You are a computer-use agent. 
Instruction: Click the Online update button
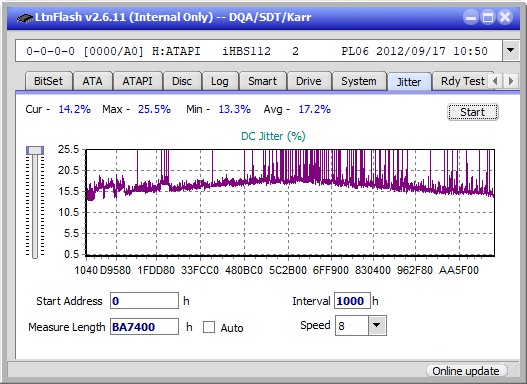(x=466, y=371)
